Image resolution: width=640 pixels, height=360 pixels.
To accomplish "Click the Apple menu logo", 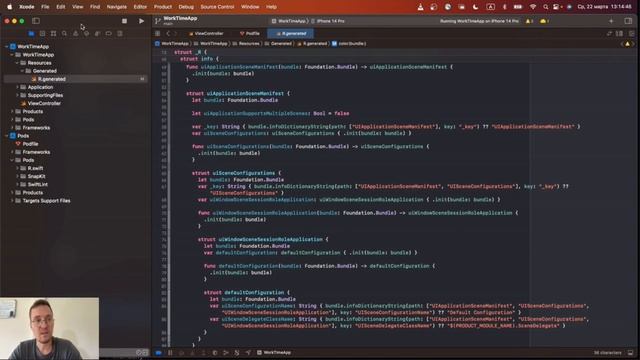I will pos(9,7).
